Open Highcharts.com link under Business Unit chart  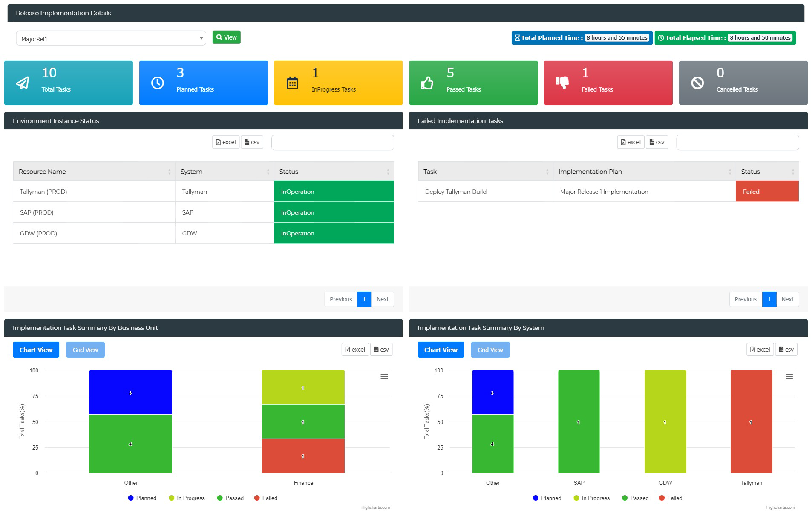375,507
